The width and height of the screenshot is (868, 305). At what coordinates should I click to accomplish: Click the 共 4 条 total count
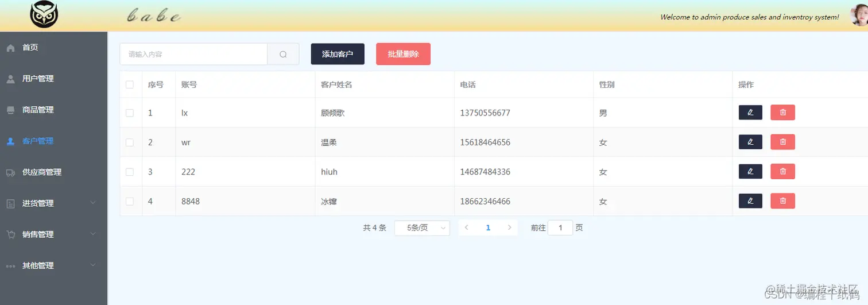pos(374,228)
